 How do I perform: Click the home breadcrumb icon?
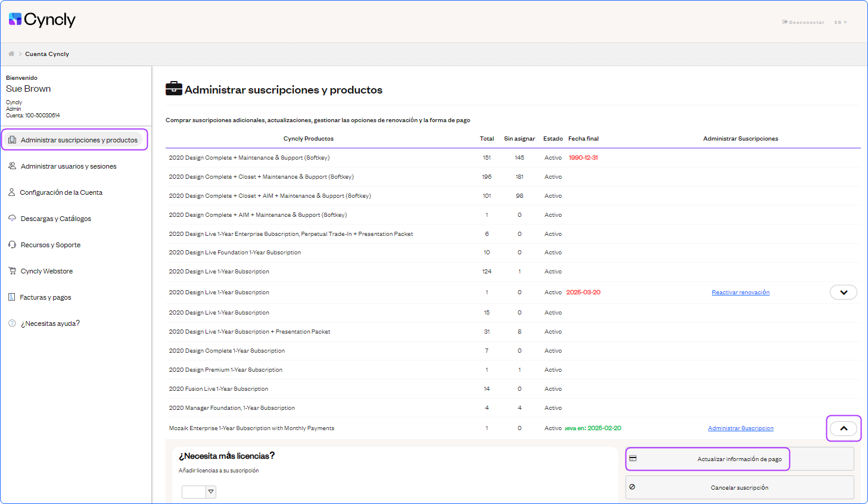11,54
